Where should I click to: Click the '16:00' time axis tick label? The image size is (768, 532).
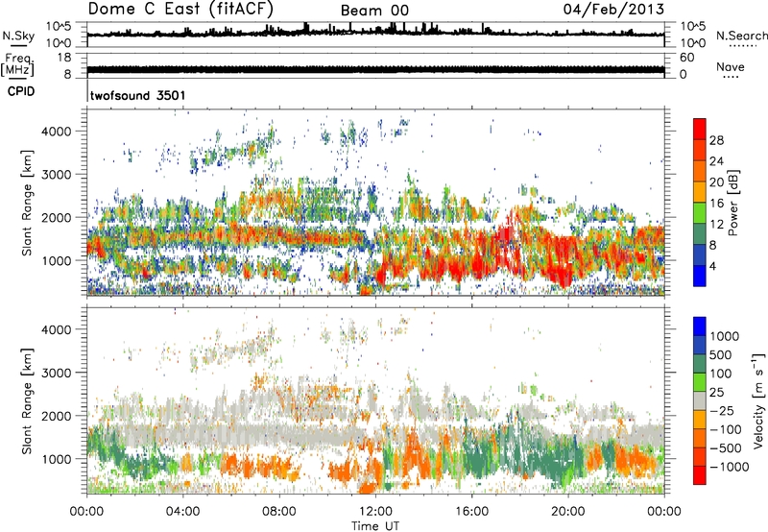pos(471,512)
